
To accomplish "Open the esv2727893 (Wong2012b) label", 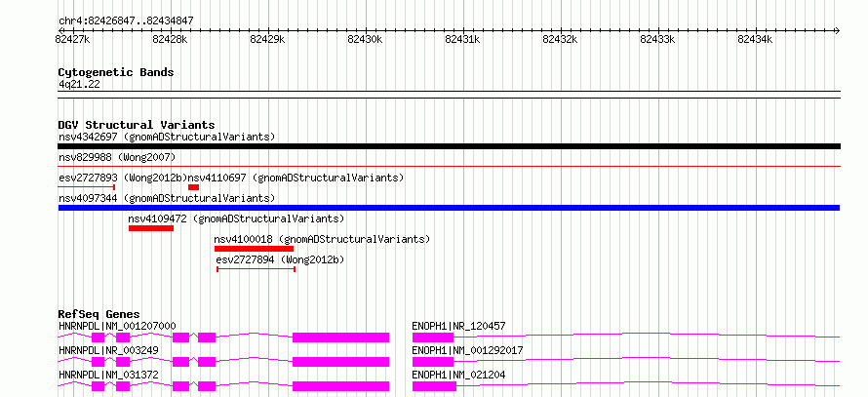I will pos(122,178).
